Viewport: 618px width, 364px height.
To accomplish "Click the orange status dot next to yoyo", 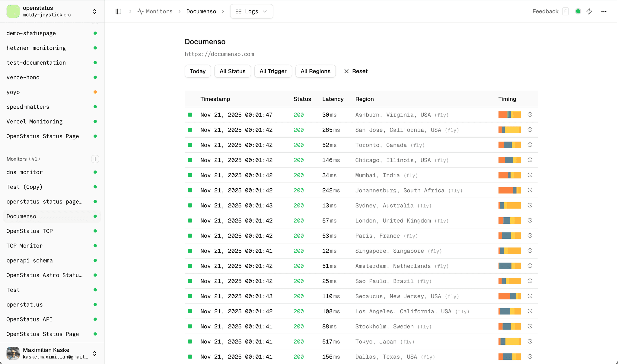I will [x=95, y=92].
